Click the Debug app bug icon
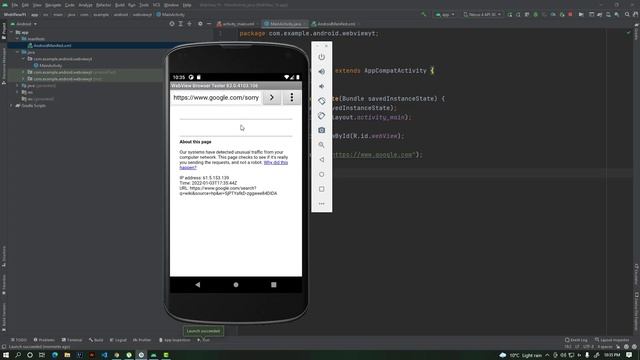 coord(536,14)
